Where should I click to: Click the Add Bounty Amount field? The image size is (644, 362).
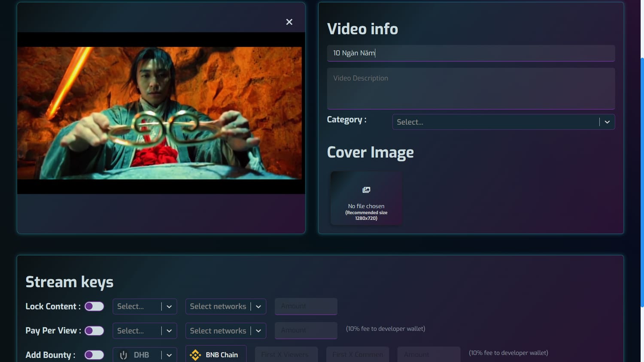pos(429,354)
